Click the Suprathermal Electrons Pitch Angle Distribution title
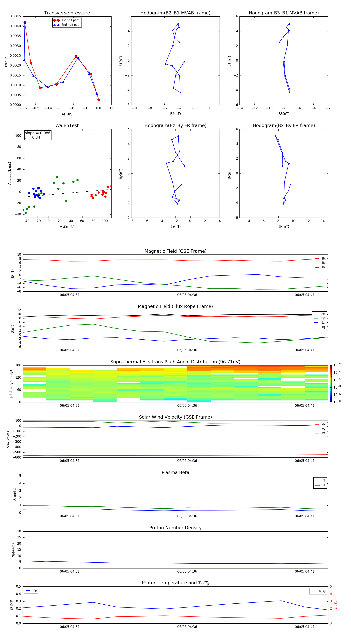This screenshot has height=644, width=351. point(175,362)
